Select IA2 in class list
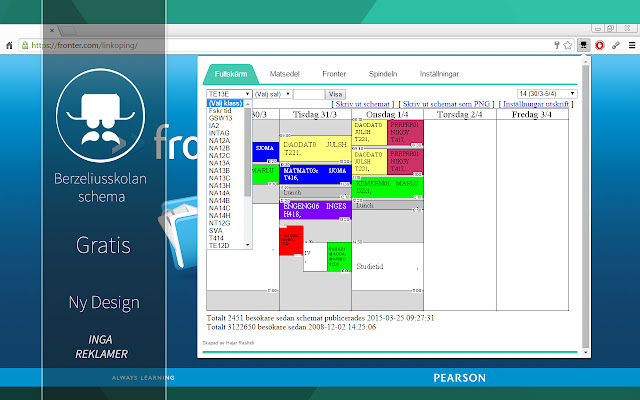Image resolution: width=640 pixels, height=400 pixels. 225,126
